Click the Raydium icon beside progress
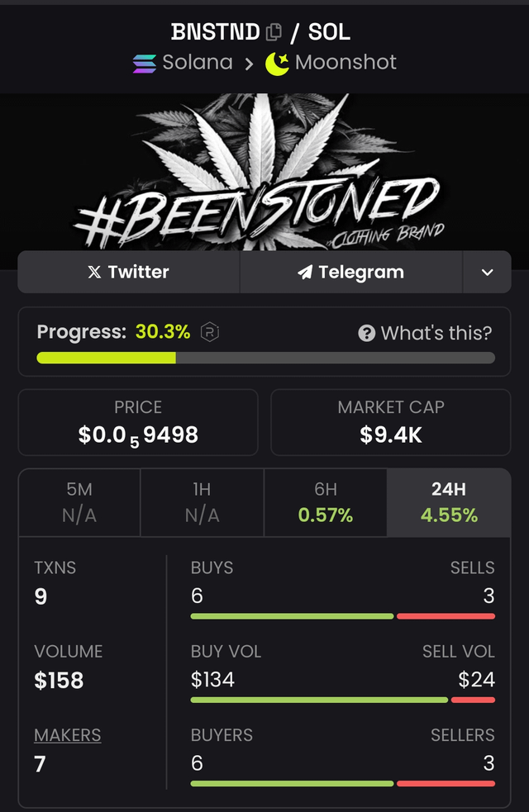Viewport: 529px width, 812px height. [x=210, y=332]
